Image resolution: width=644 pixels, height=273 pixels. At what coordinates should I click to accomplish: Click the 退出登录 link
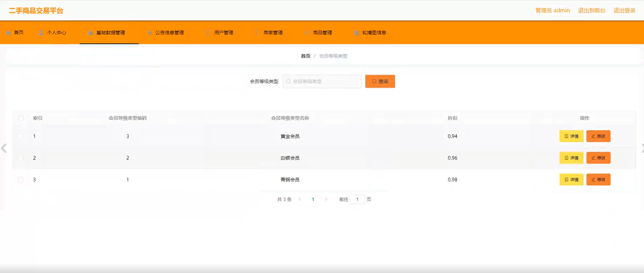(624, 10)
